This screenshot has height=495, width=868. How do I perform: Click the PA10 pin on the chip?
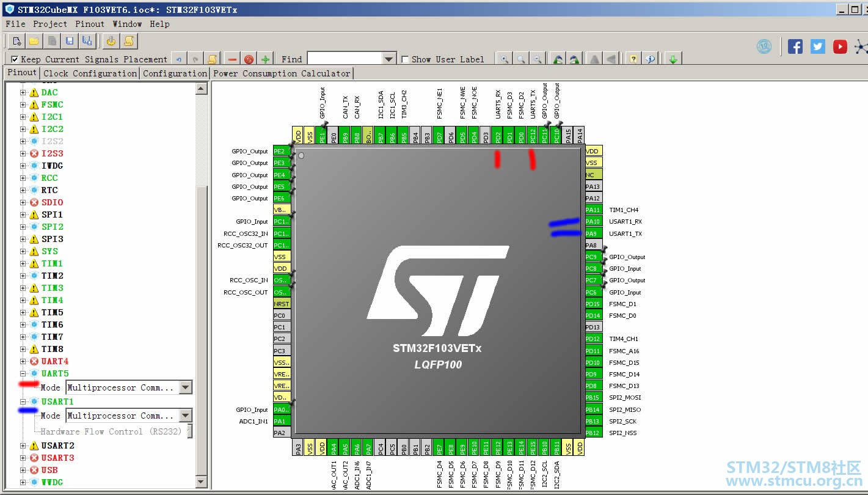tap(594, 221)
